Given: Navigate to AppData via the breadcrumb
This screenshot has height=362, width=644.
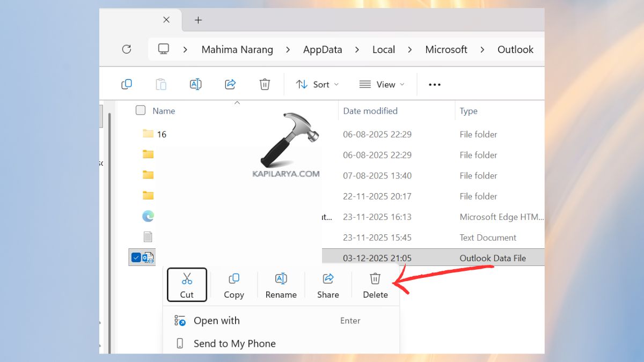Looking at the screenshot, I should pos(322,49).
